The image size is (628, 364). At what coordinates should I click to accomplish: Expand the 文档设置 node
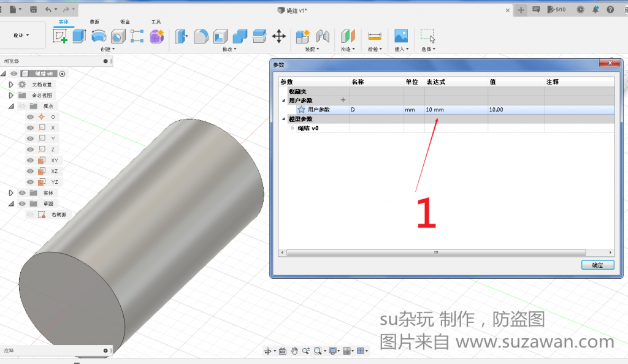(11, 85)
